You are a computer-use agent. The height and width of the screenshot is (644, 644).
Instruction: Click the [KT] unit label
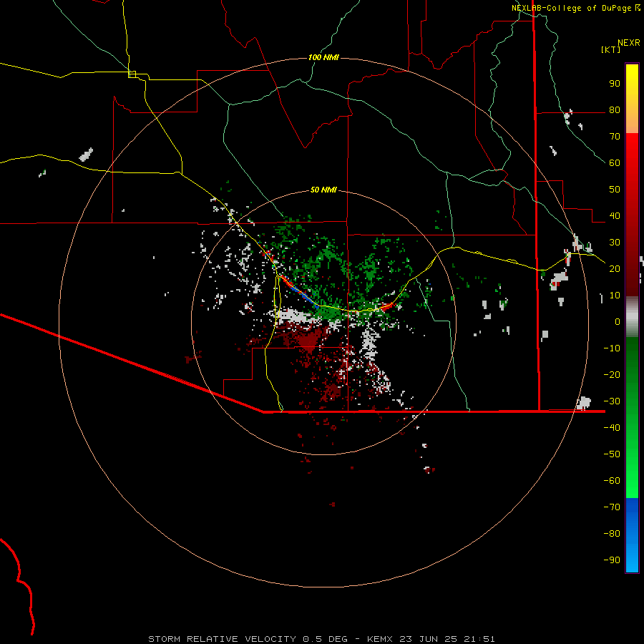point(611,49)
